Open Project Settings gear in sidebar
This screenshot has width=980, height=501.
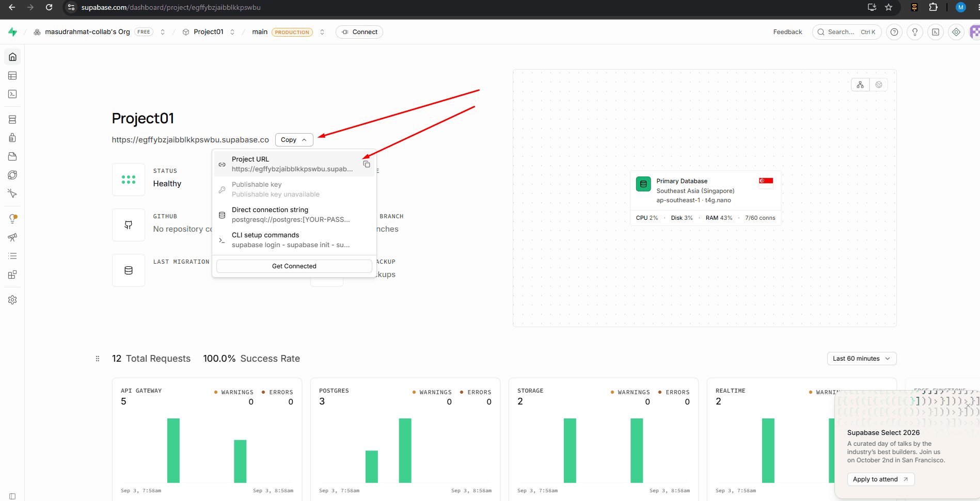[12, 300]
